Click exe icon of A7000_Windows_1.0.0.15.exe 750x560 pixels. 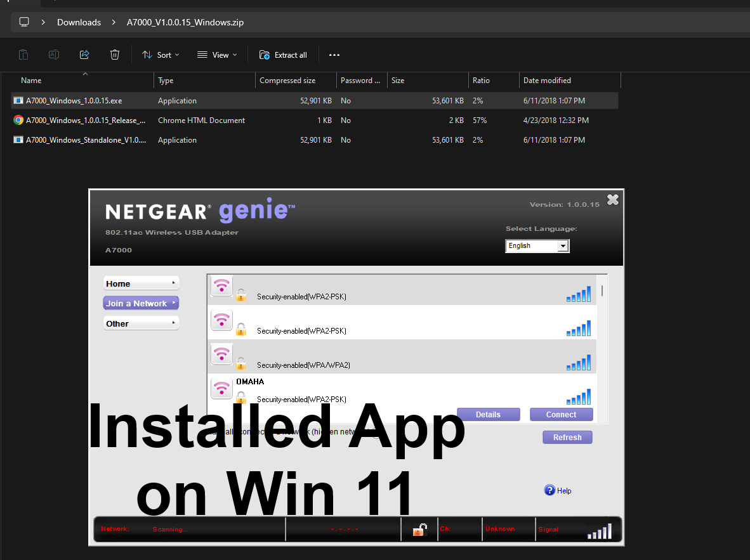click(x=18, y=100)
